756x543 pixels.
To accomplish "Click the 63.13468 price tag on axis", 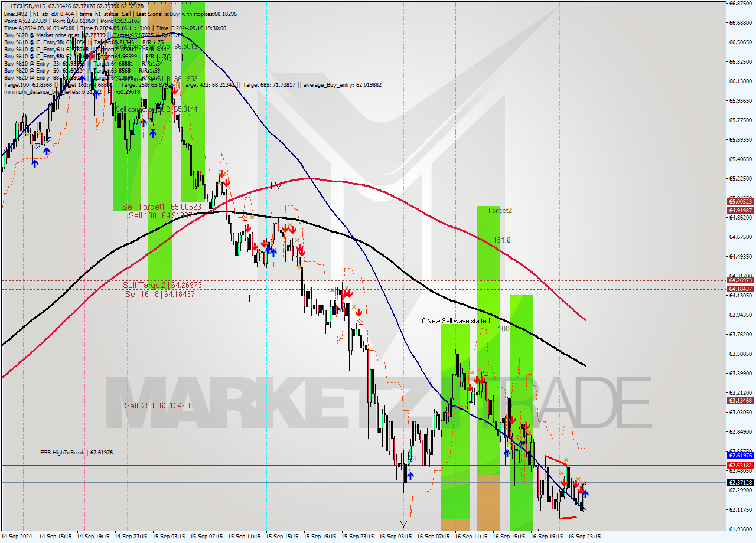I will click(740, 401).
